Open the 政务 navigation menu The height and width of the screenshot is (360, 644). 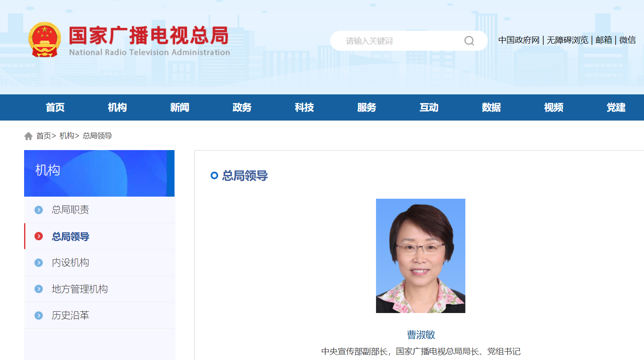242,108
